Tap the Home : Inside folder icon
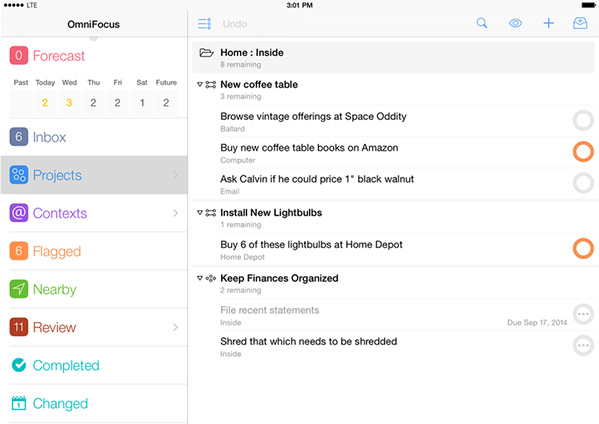This screenshot has width=599, height=424. point(206,53)
